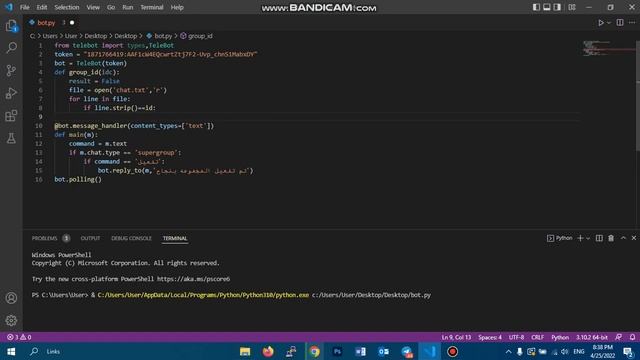Maximize panel with chevron up
Image resolution: width=640 pixels, height=360 pixels.
click(623, 238)
